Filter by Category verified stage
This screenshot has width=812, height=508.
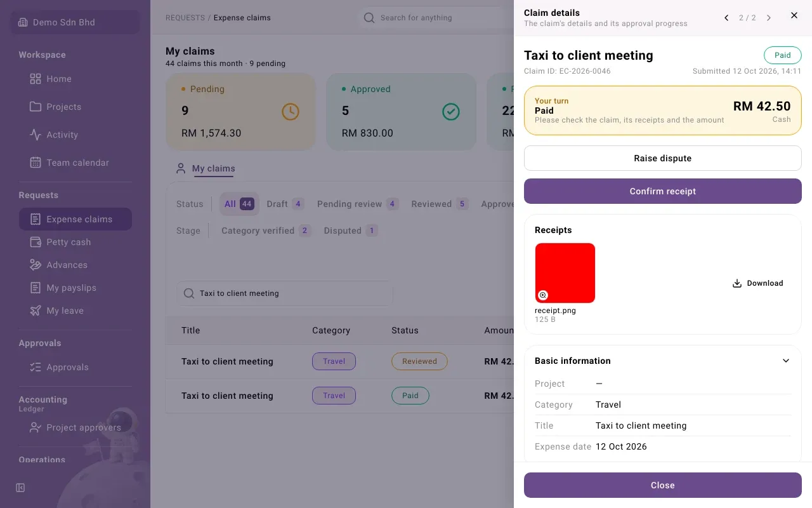pos(266,231)
